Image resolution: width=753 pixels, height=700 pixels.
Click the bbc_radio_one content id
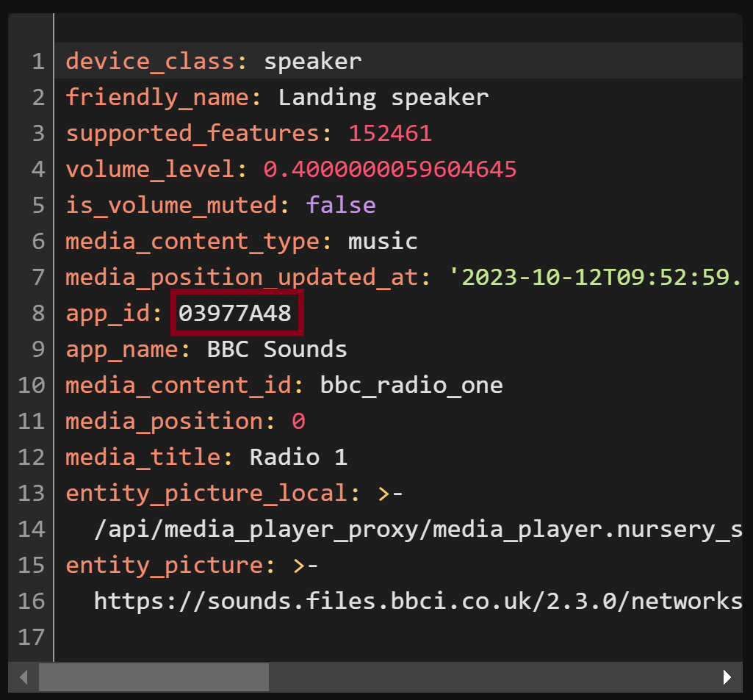(411, 385)
